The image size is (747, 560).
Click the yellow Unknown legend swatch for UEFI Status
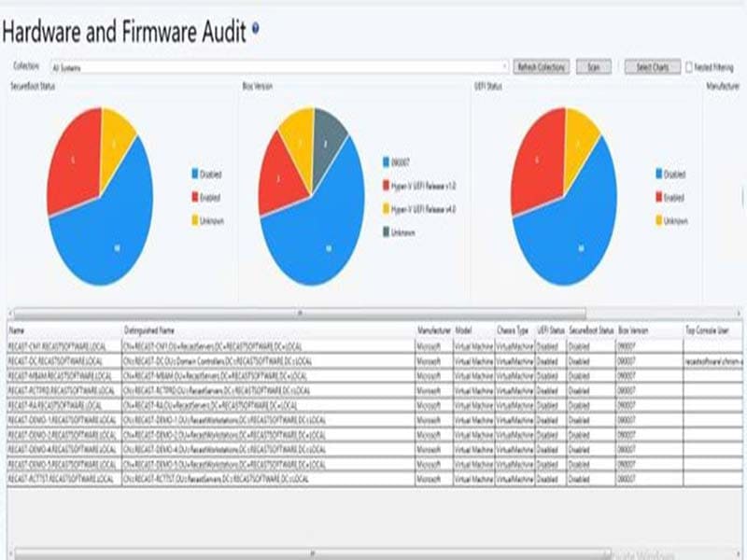coord(659,220)
